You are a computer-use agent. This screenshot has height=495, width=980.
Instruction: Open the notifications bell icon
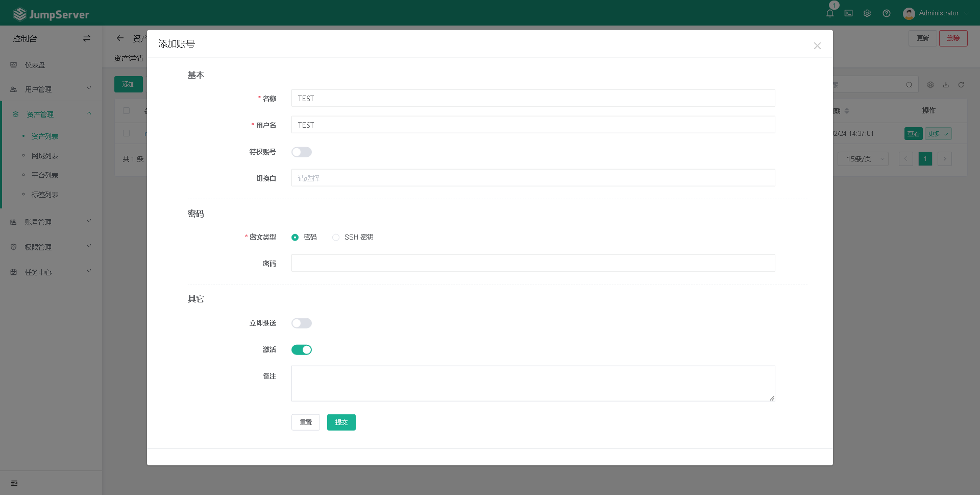830,13
